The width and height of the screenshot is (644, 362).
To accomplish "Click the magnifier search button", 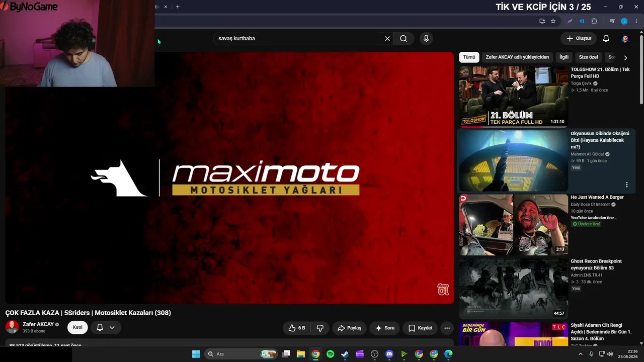I will click(x=404, y=39).
